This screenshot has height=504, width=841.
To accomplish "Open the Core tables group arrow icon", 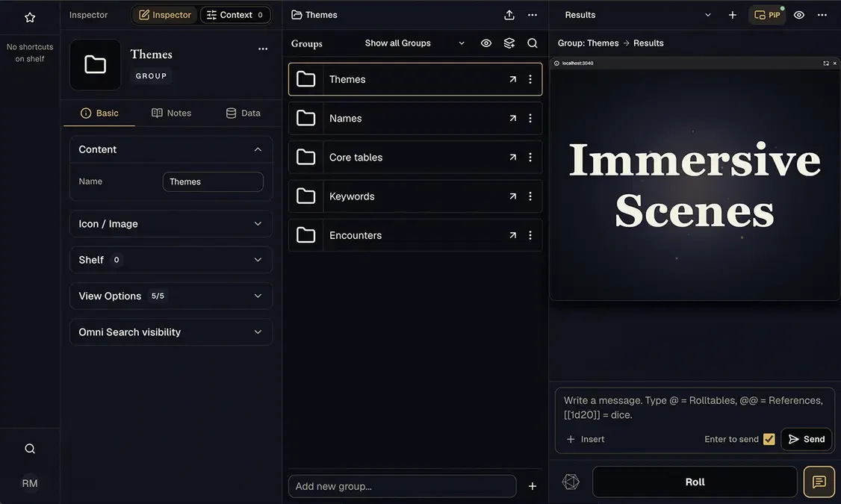I will tap(513, 158).
